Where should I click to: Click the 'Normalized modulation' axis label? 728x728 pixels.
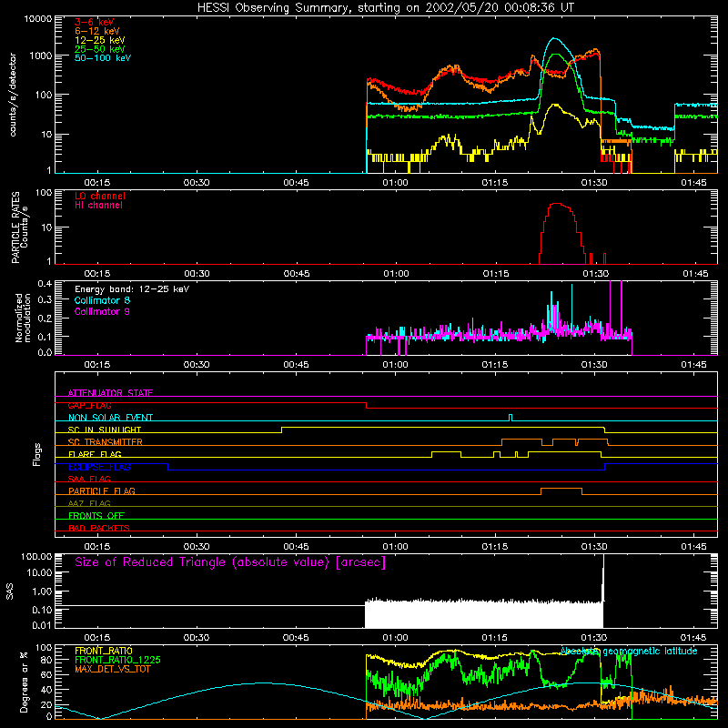pyautogui.click(x=23, y=318)
